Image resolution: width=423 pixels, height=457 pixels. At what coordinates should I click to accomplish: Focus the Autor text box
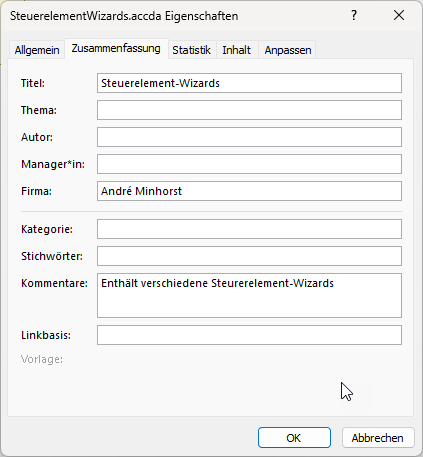pos(249,137)
